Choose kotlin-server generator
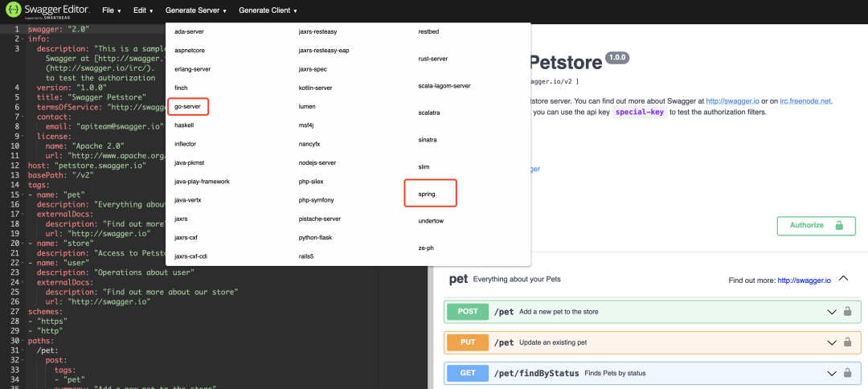 tap(316, 88)
